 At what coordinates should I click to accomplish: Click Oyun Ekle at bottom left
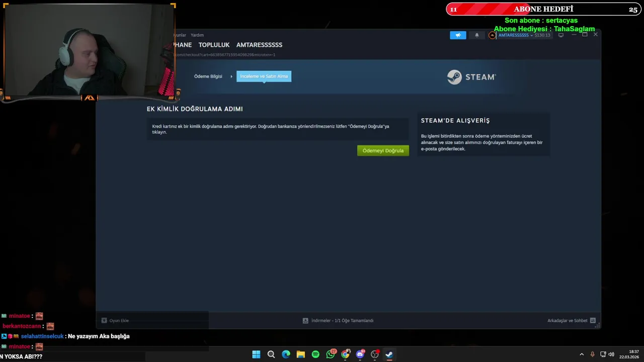pyautogui.click(x=115, y=320)
